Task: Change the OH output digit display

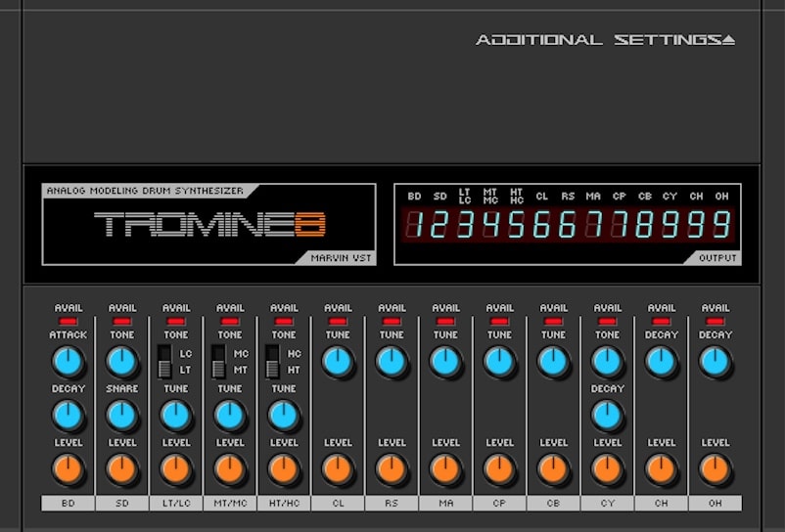Action: (721, 224)
